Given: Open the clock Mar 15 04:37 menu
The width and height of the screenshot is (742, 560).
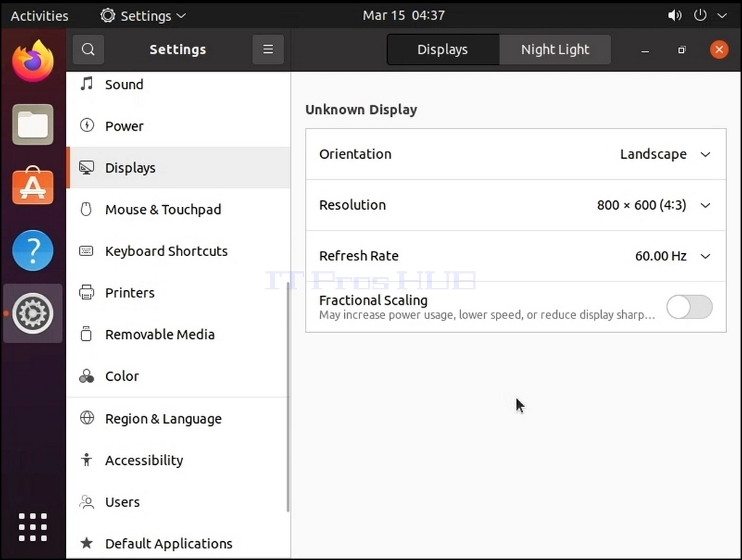Looking at the screenshot, I should click(x=404, y=16).
